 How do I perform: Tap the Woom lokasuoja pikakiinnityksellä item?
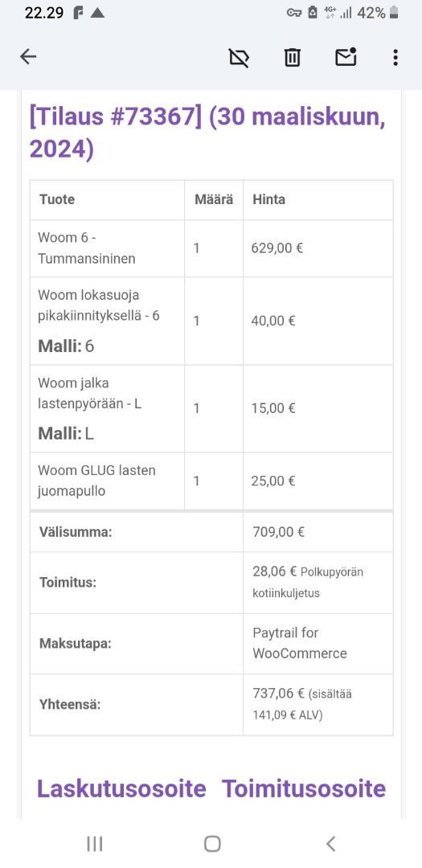click(x=99, y=305)
